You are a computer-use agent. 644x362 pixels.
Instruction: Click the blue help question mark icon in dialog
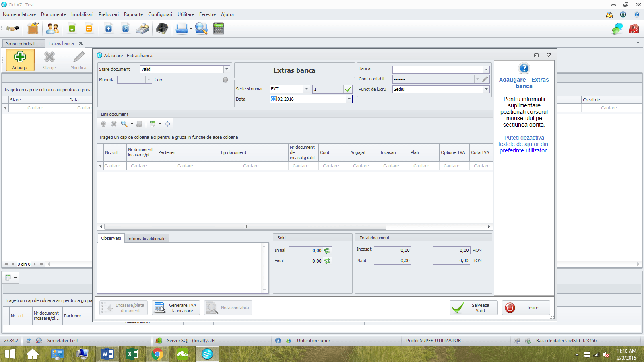[524, 68]
